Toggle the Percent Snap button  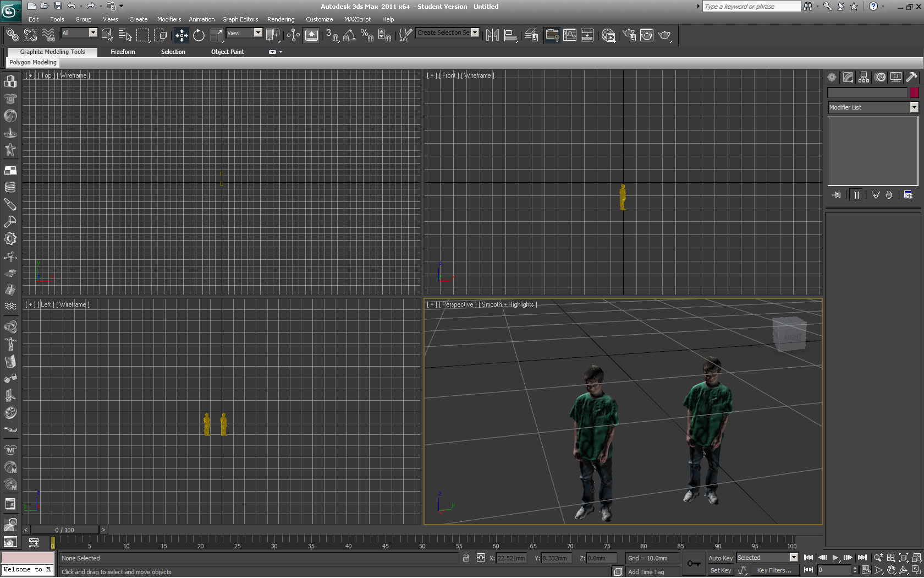point(367,35)
